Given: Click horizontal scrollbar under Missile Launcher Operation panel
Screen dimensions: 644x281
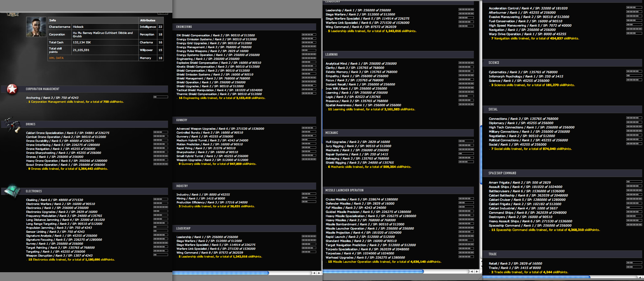Looking at the screenshot, I should 373,272.
